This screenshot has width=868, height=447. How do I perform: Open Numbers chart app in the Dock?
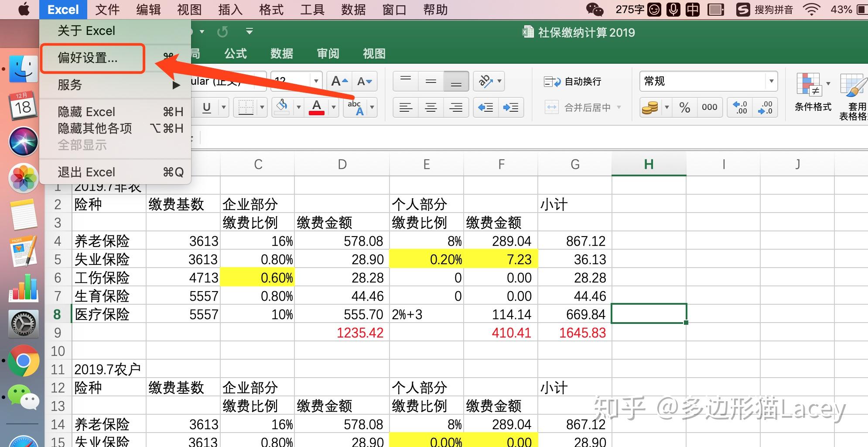pos(23,288)
